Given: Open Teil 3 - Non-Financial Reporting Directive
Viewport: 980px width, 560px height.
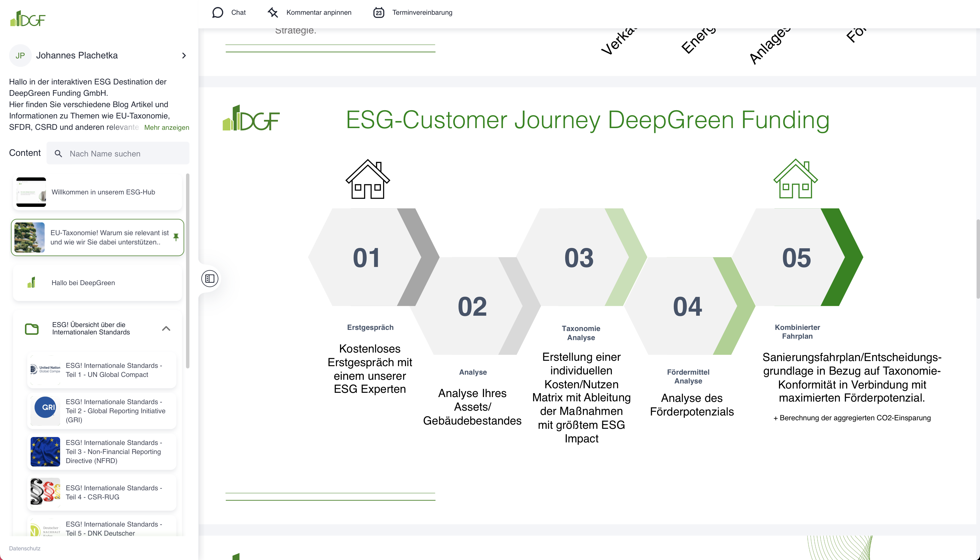Looking at the screenshot, I should click(102, 451).
